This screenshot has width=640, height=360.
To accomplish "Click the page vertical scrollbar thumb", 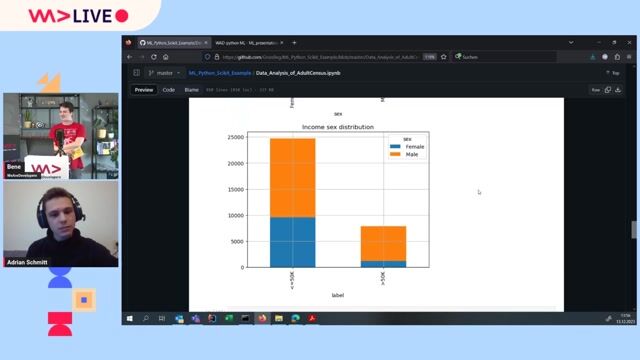I will [634, 230].
